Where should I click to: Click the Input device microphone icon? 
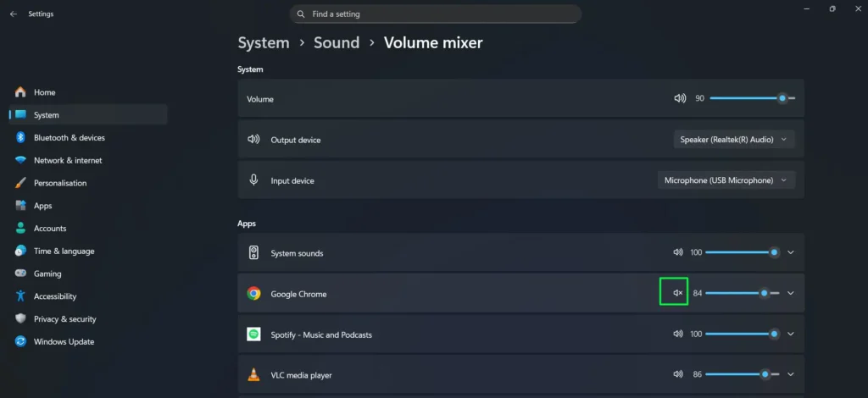pyautogui.click(x=253, y=180)
